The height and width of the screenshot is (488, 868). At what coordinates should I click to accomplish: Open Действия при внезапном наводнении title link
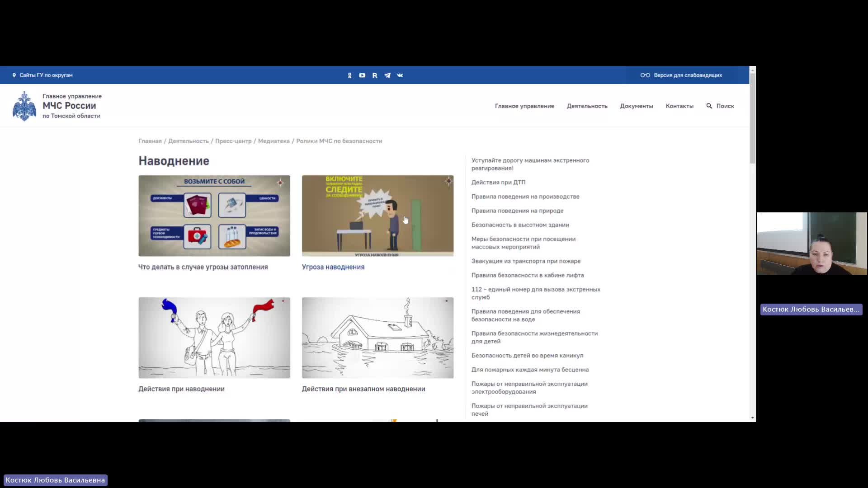tap(363, 389)
